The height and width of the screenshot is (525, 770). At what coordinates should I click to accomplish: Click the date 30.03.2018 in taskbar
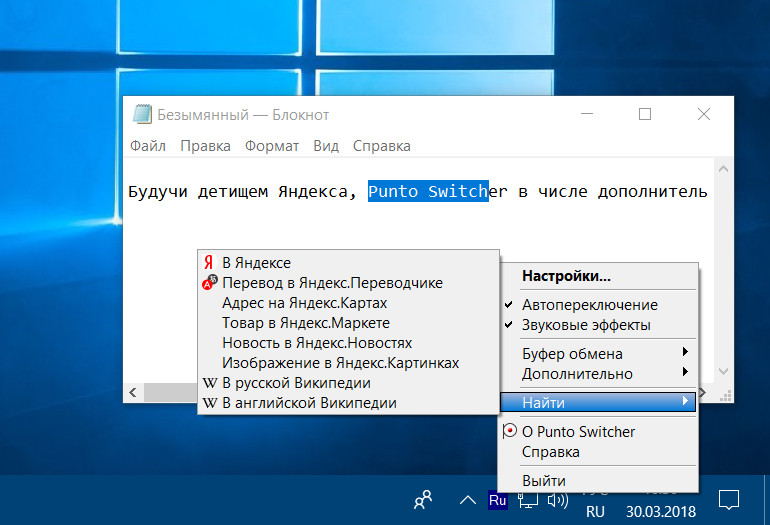[x=660, y=512]
